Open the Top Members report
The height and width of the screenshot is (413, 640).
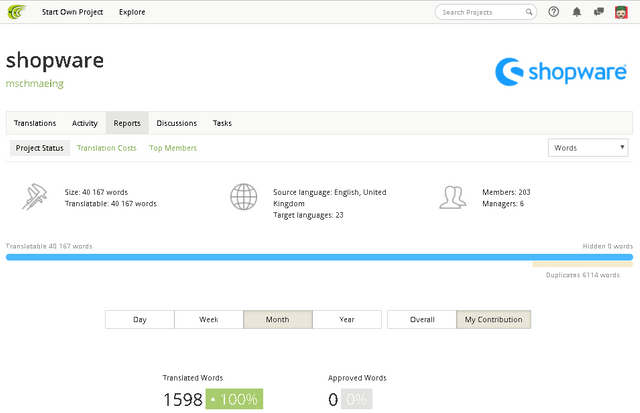point(173,148)
